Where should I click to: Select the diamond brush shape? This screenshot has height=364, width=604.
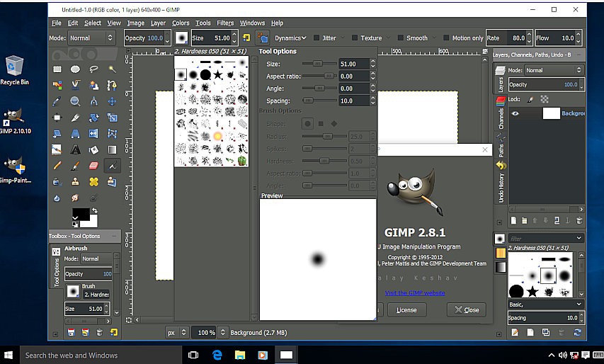point(334,124)
